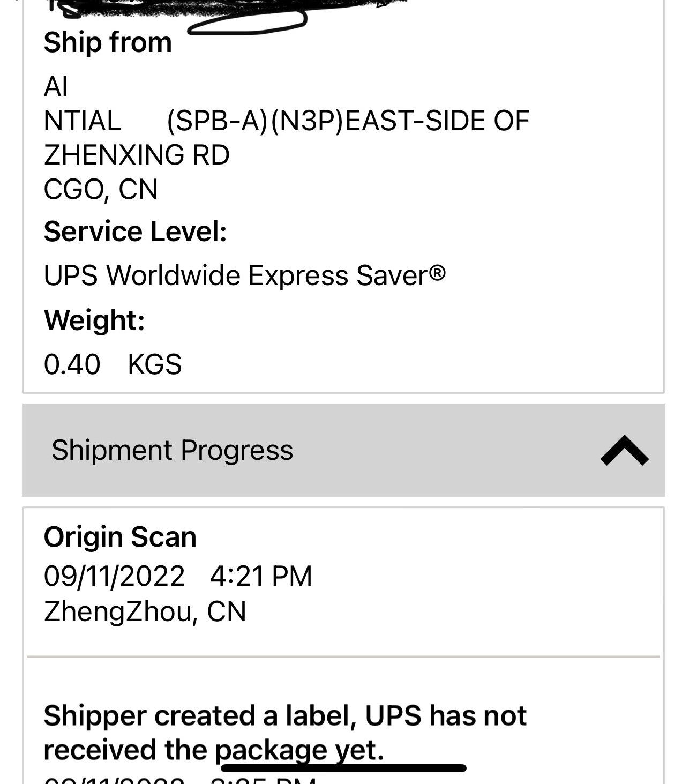The width and height of the screenshot is (682, 784).
Task: Click the CGO, CN origin text
Action: coord(101,189)
